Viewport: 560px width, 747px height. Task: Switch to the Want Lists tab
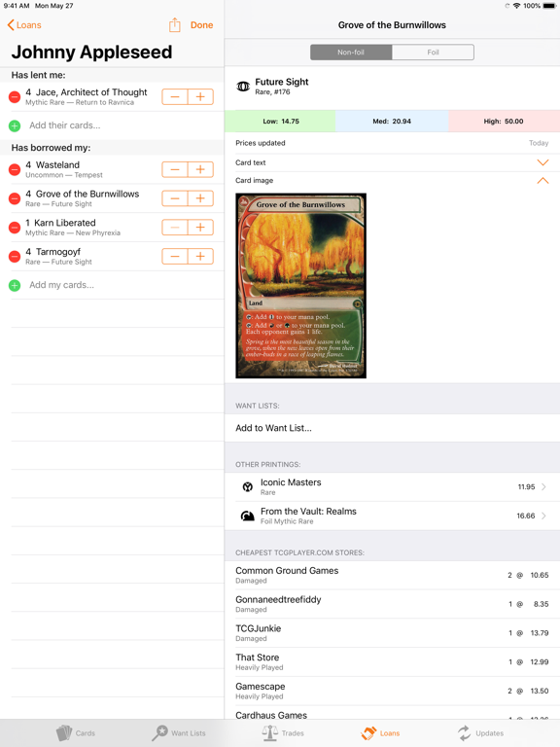point(179,733)
